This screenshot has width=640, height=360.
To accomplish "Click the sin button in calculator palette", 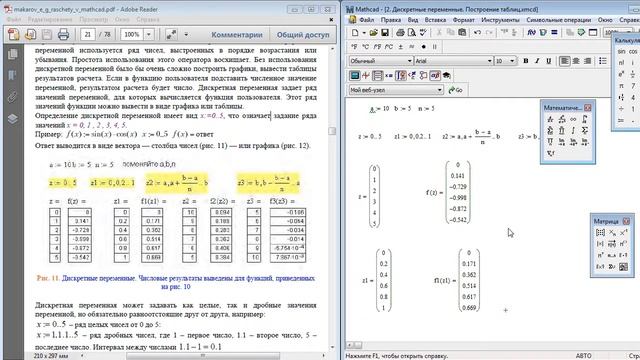I will (x=621, y=51).
